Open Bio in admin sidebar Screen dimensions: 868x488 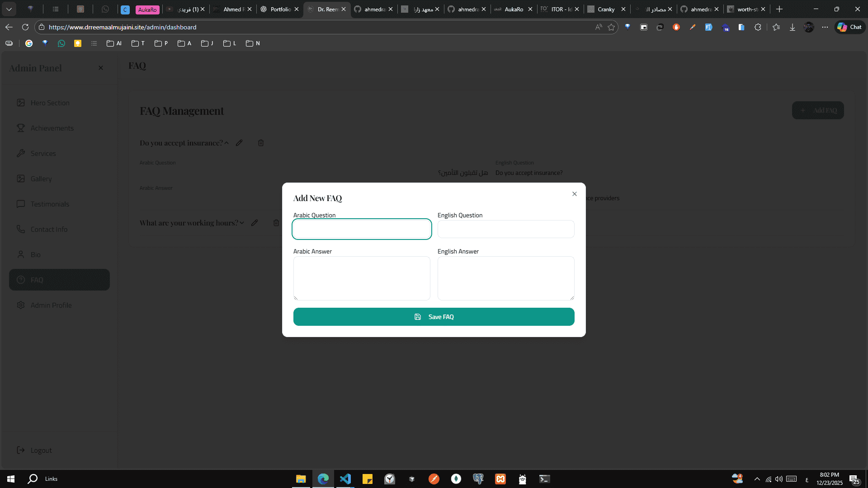point(59,255)
